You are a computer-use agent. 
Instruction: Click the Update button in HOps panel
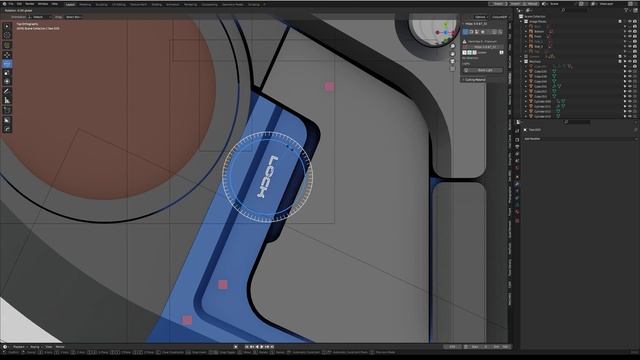click(x=482, y=52)
